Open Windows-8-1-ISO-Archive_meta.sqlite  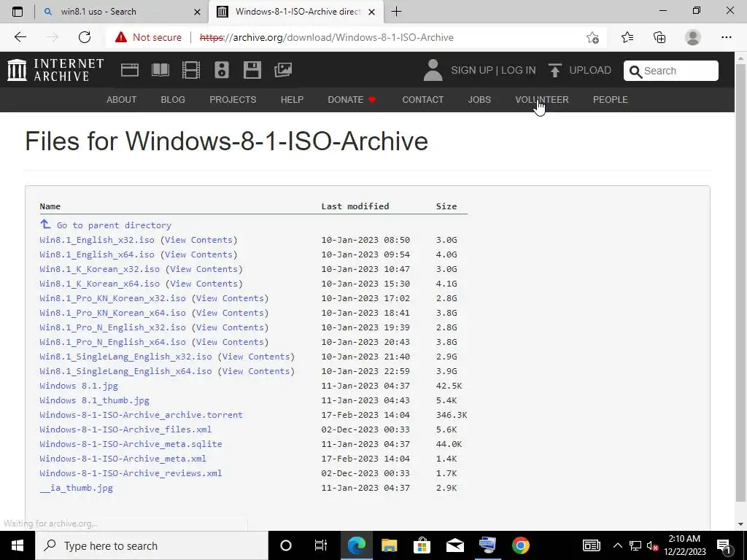[x=131, y=444]
